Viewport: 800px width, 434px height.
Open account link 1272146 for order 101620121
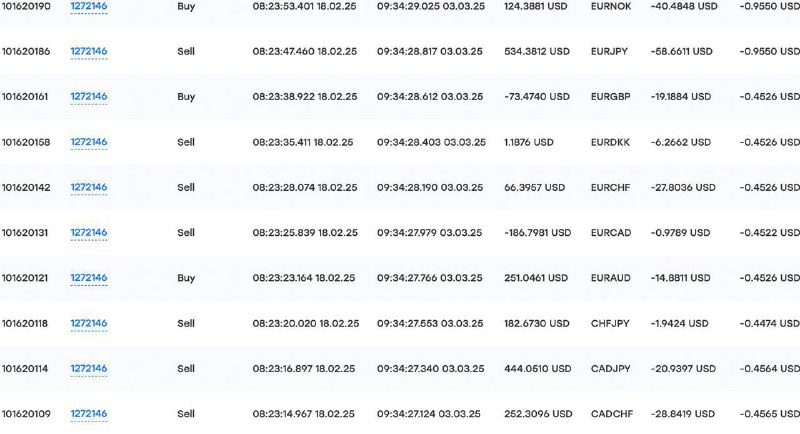[89, 278]
